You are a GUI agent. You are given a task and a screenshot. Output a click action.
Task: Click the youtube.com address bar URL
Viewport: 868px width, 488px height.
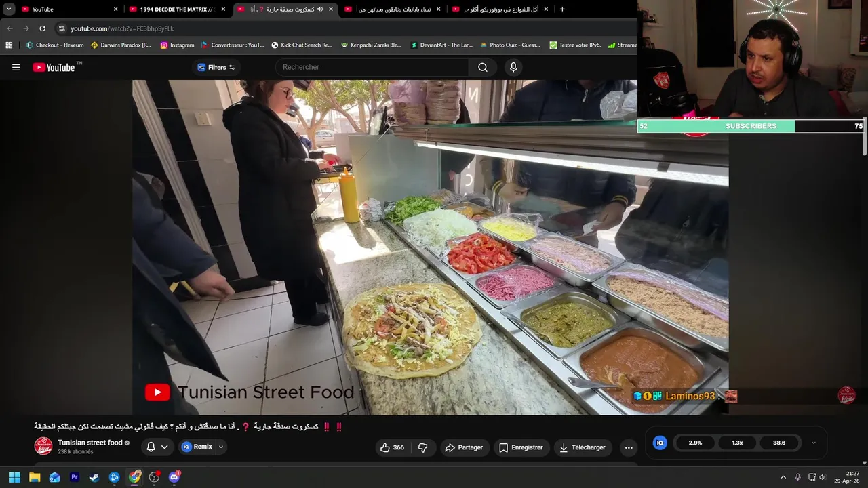pos(122,28)
